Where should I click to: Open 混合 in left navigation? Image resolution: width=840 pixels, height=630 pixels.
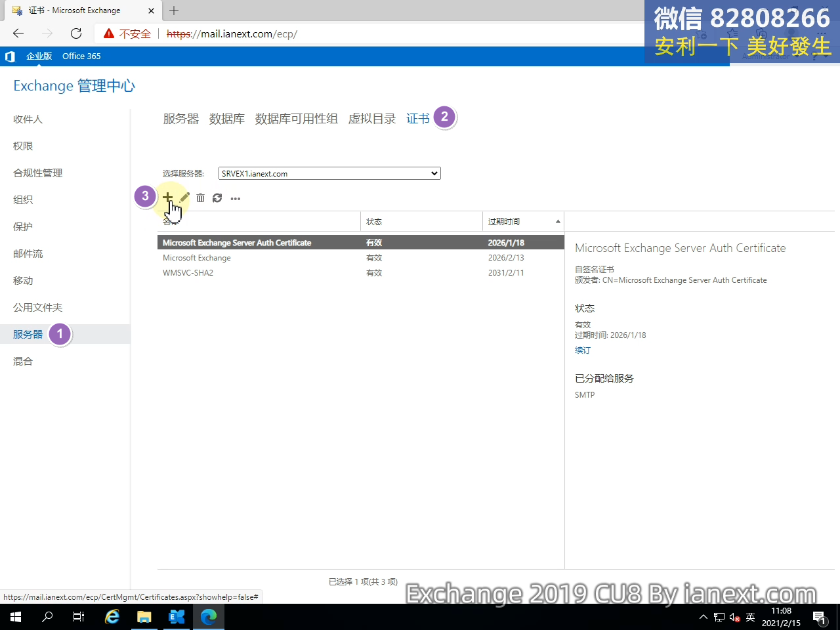click(x=23, y=361)
